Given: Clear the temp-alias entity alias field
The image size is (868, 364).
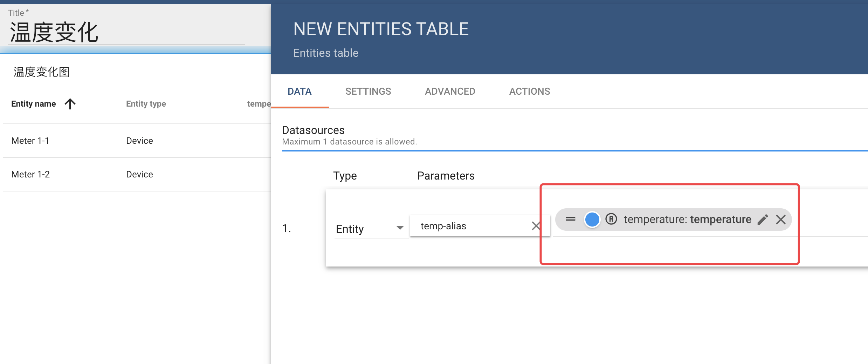Looking at the screenshot, I should point(536,226).
